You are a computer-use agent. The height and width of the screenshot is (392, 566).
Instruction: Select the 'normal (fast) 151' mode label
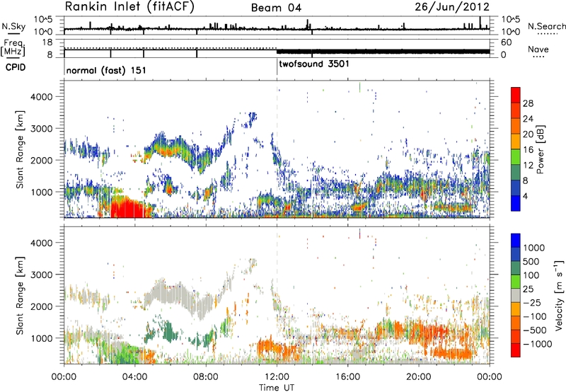coord(106,70)
